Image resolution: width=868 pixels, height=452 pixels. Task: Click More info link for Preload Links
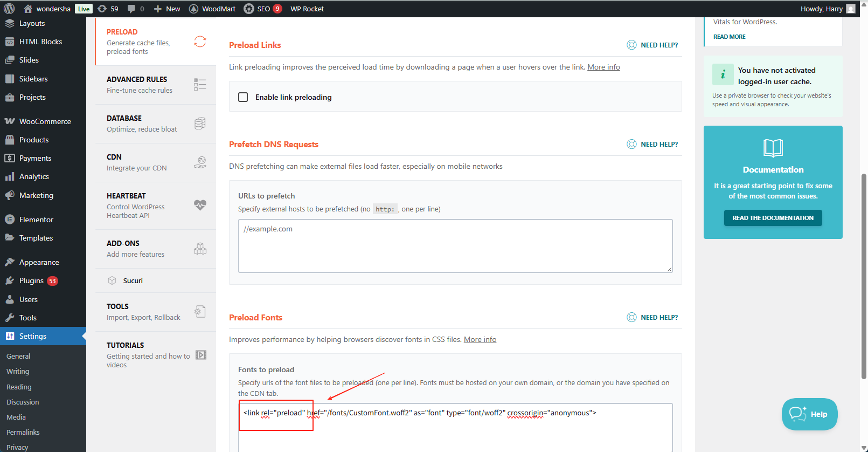603,67
